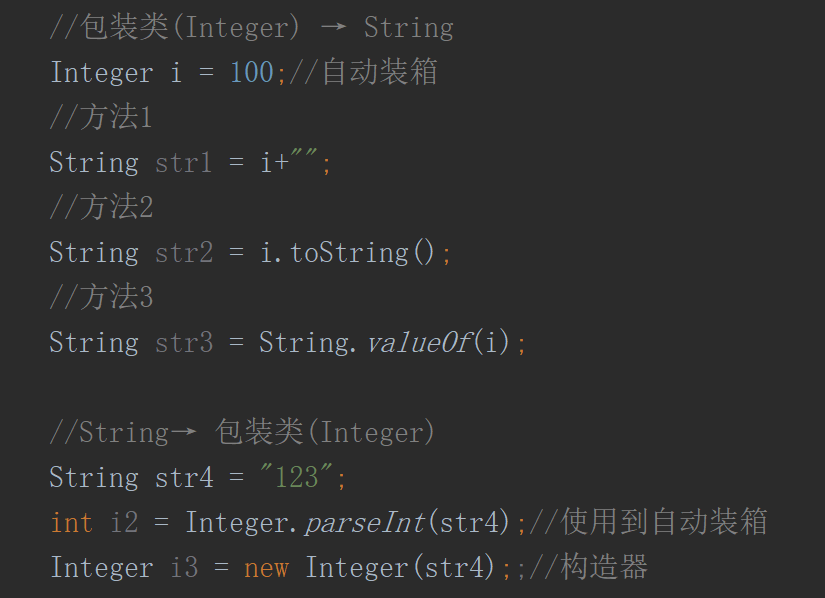Viewport: 825px width, 598px height.
Task: Click the i2 variable name
Action: click(x=124, y=522)
